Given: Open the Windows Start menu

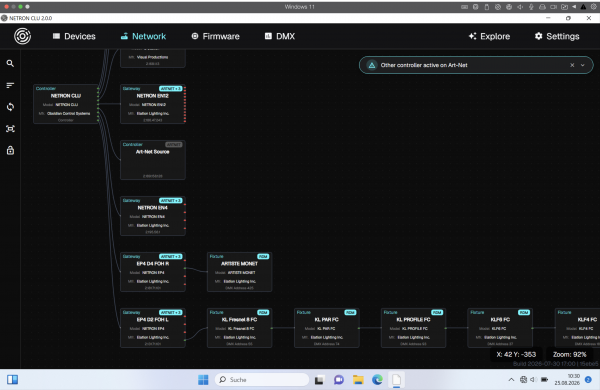Looking at the screenshot, I should [203, 380].
